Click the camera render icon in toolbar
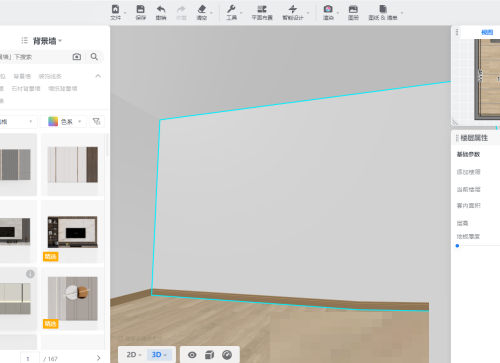 click(x=328, y=9)
